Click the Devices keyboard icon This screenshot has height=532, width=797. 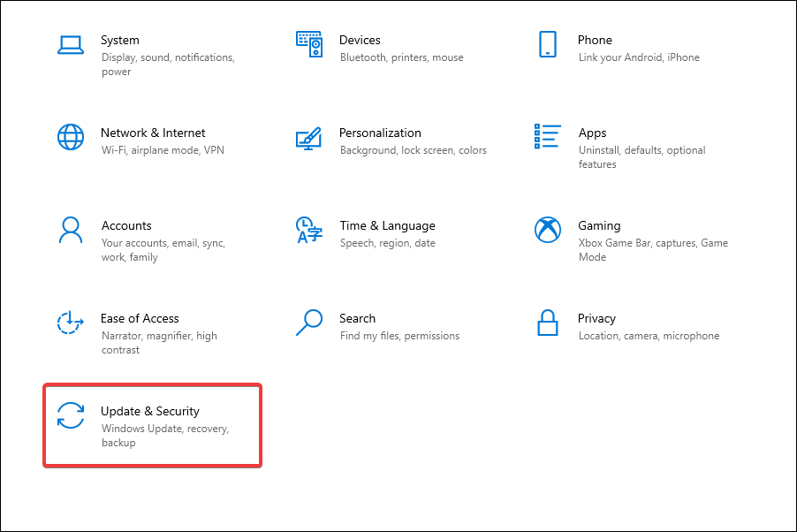pos(309,44)
